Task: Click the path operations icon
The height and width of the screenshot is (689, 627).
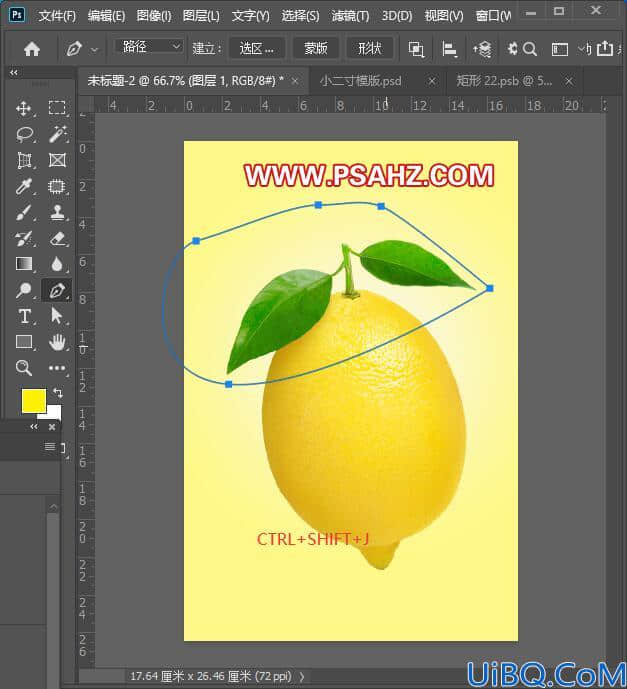Action: pyautogui.click(x=416, y=49)
